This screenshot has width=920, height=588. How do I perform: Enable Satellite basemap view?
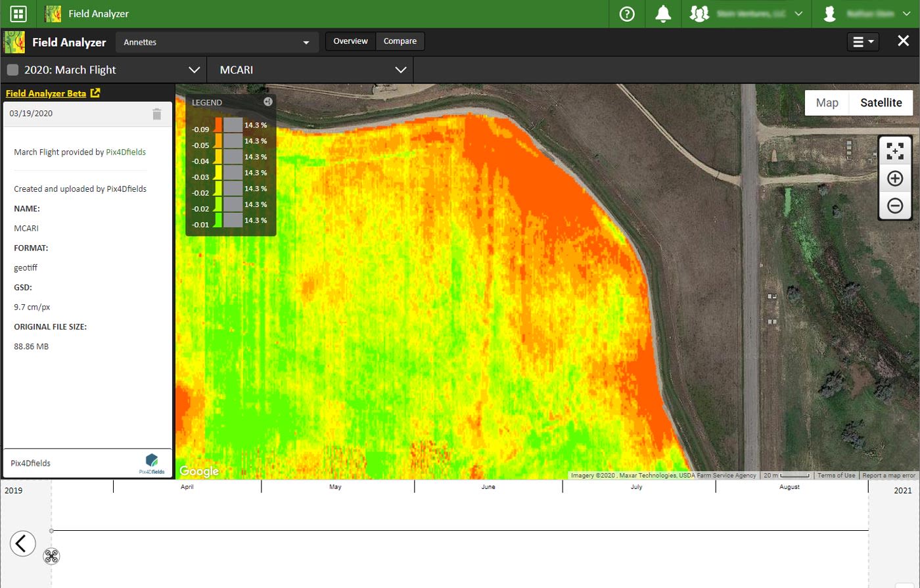881,102
